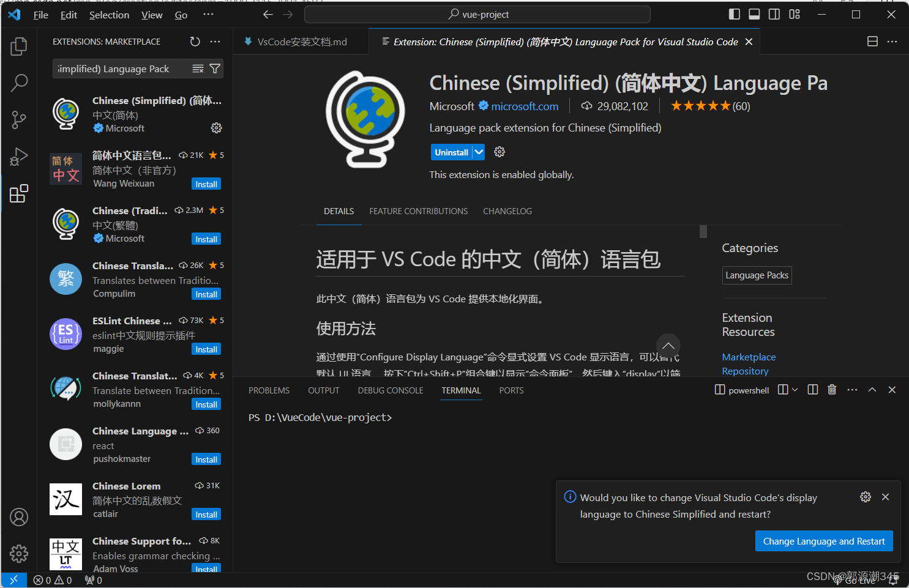Open the Marketplace resource link
Screen dimensions: 909x588
coord(749,357)
